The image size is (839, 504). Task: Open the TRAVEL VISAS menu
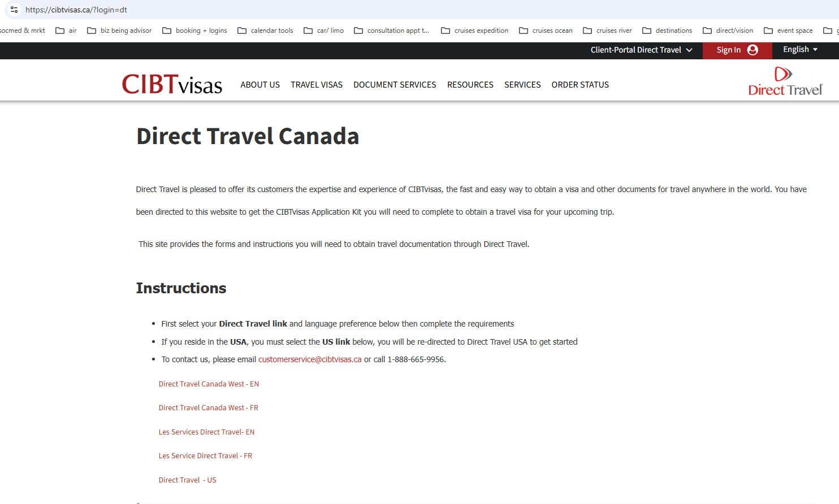click(x=317, y=85)
